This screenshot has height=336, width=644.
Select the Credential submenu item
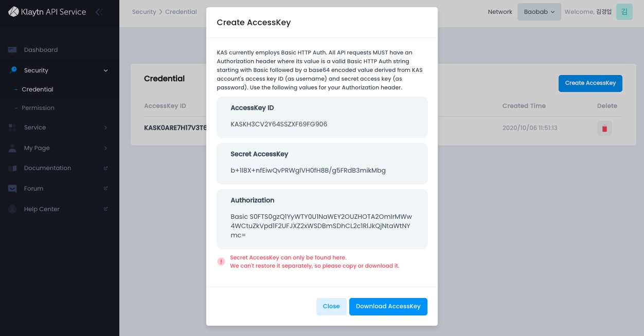point(38,89)
